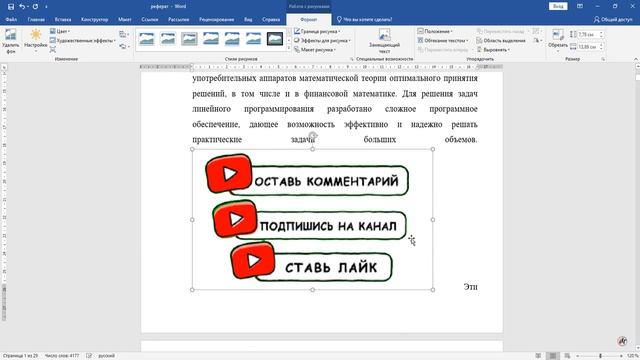Click page count in status bar

pos(20,356)
